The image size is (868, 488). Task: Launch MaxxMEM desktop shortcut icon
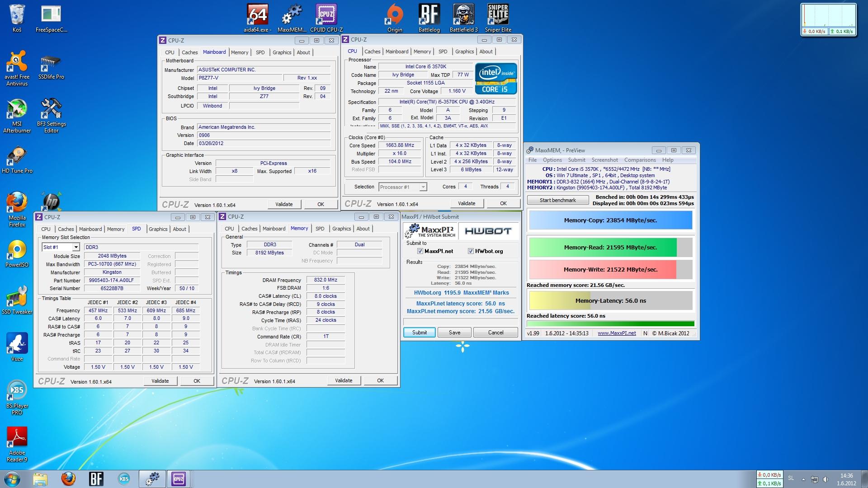pos(292,18)
